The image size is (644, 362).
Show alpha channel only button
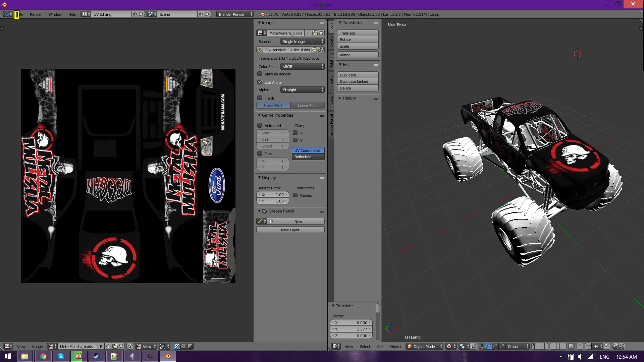190,346
